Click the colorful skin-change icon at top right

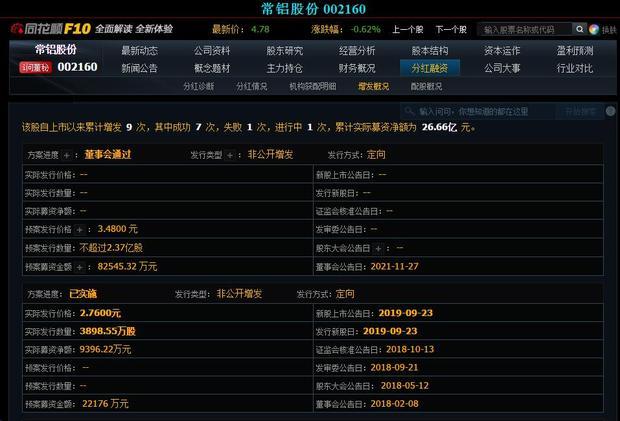[x=594, y=29]
